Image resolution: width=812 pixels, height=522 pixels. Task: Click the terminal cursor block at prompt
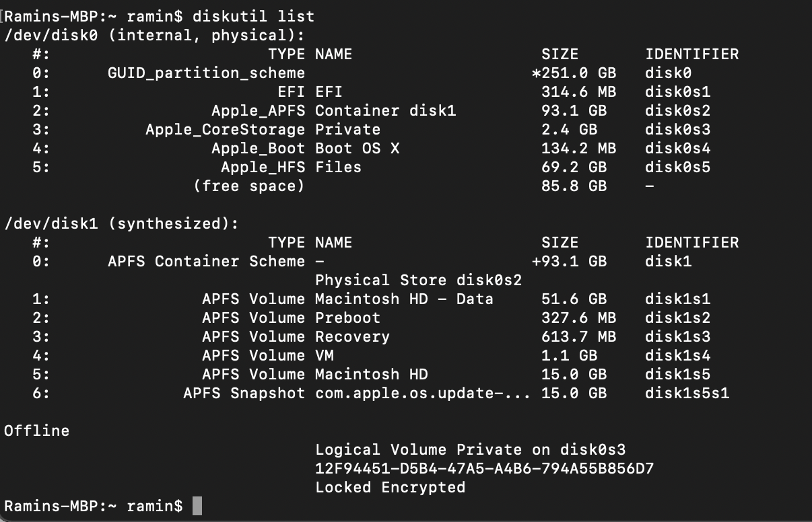197,506
